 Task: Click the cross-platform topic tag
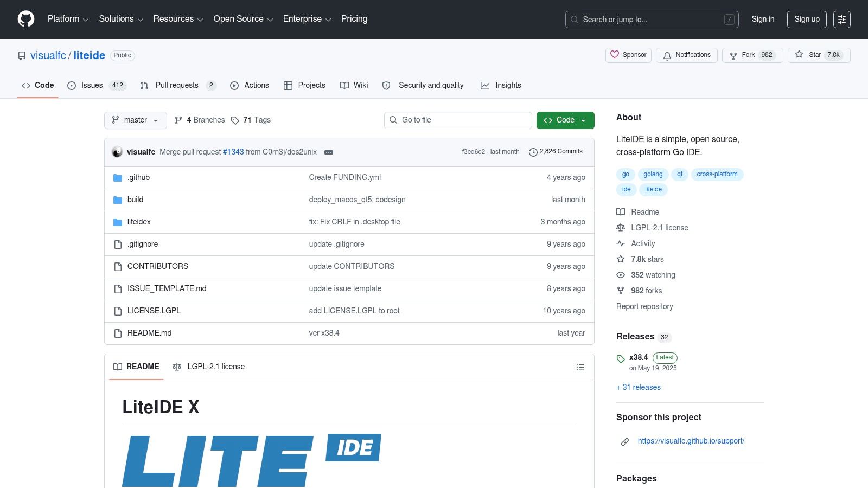point(717,175)
